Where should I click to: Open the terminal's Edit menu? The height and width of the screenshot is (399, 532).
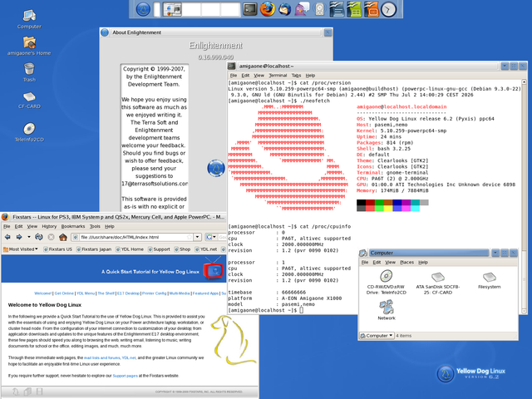[x=245, y=76]
